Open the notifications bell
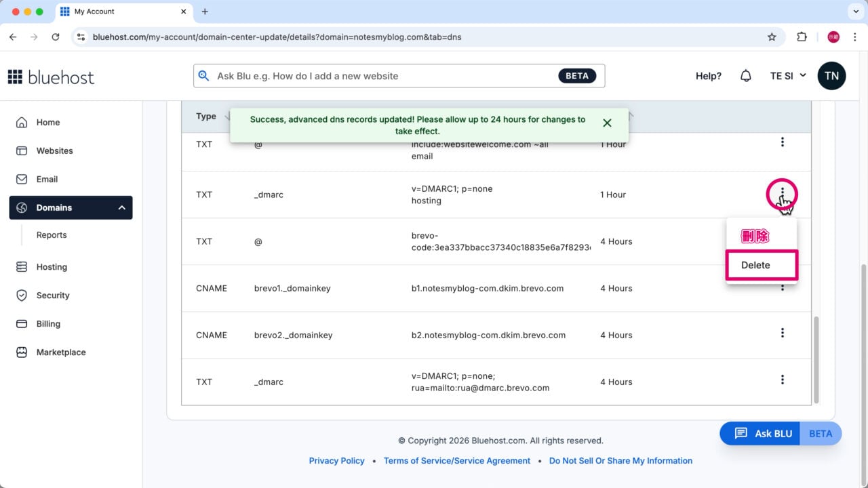This screenshot has width=868, height=488. [x=745, y=76]
